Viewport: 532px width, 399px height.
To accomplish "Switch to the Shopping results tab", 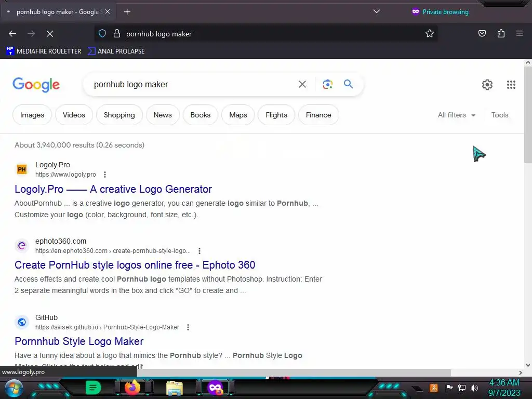I will (119, 115).
